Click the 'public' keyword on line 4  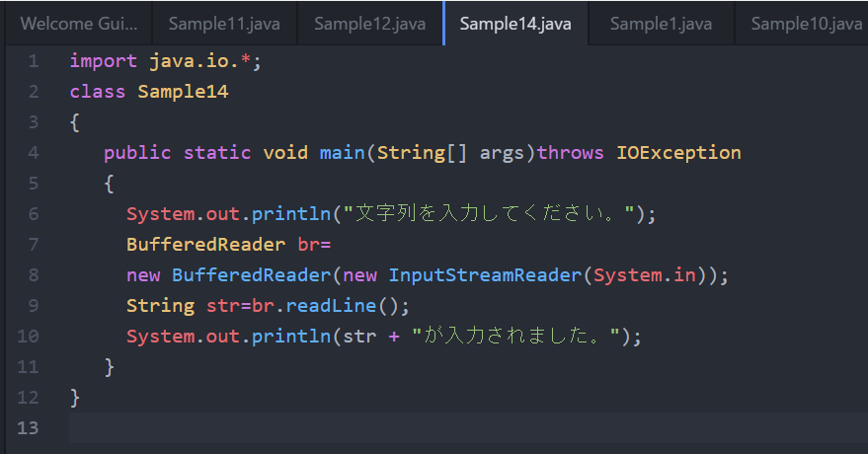[137, 153]
